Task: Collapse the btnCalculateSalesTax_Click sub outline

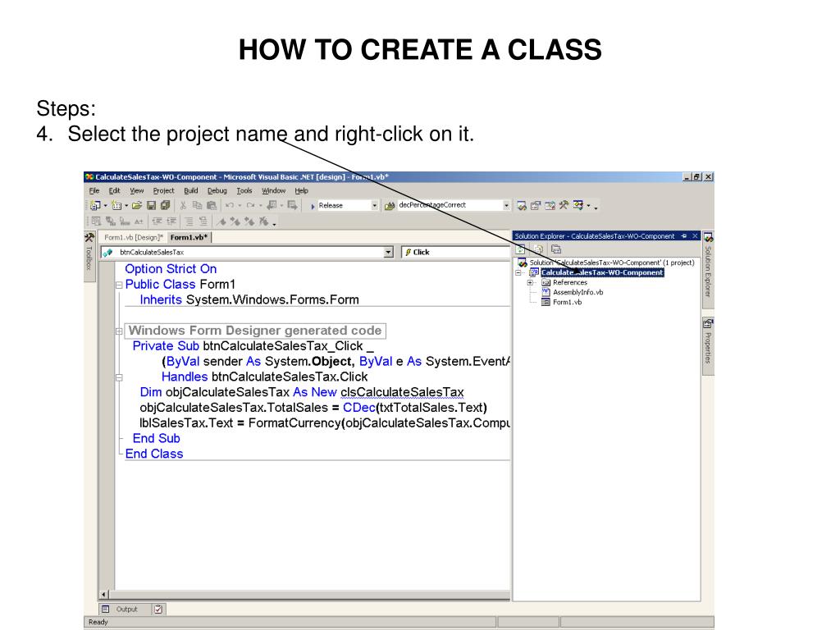Action: point(119,377)
